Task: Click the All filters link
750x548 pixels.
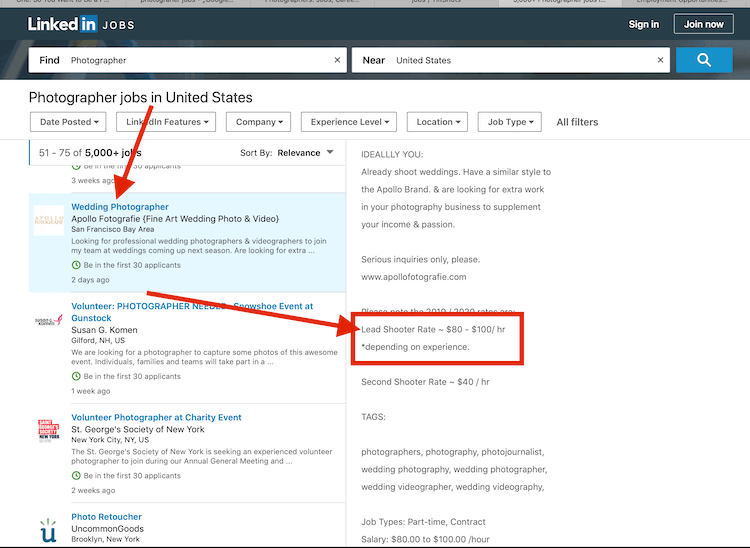Action: pos(577,122)
